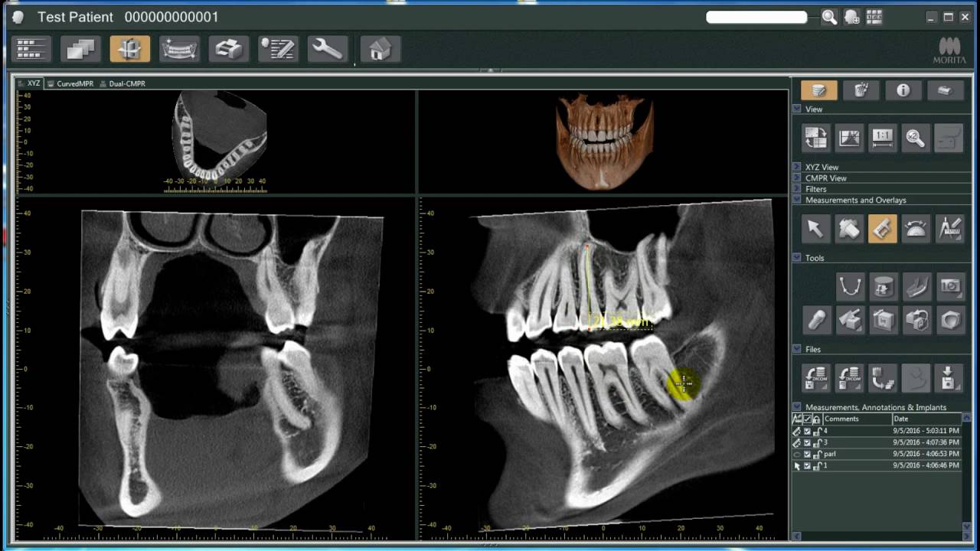Toggle the visibility column header checkbox
980x551 pixels.
(807, 419)
